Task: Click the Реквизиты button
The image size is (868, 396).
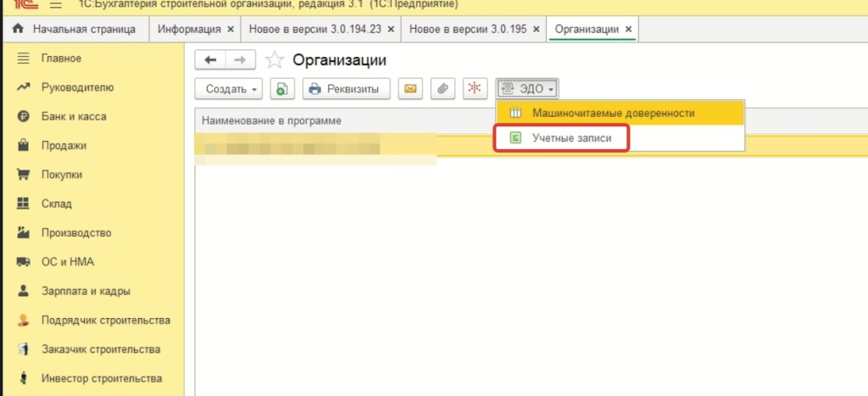Action: click(346, 88)
